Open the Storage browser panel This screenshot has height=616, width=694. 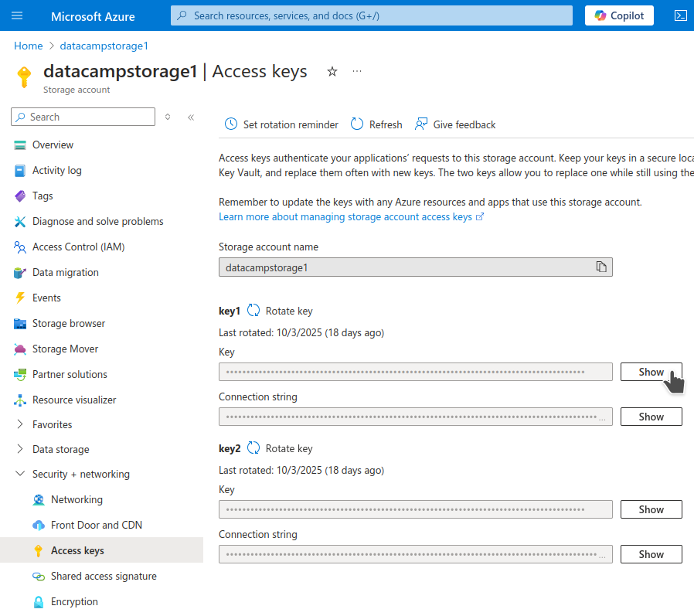click(x=70, y=323)
